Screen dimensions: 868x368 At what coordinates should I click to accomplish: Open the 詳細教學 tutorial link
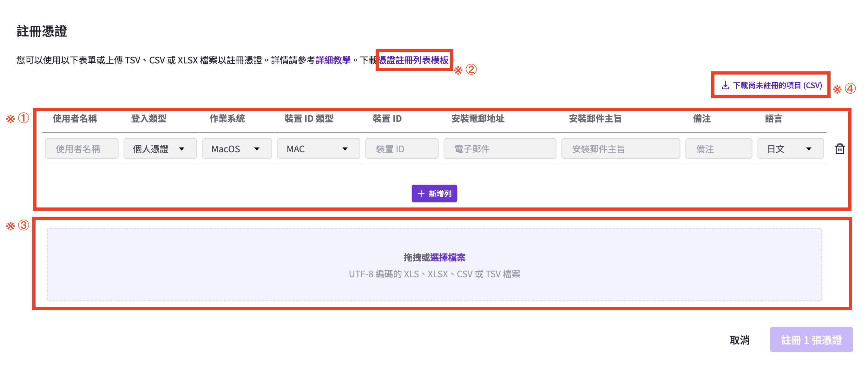pyautogui.click(x=333, y=60)
